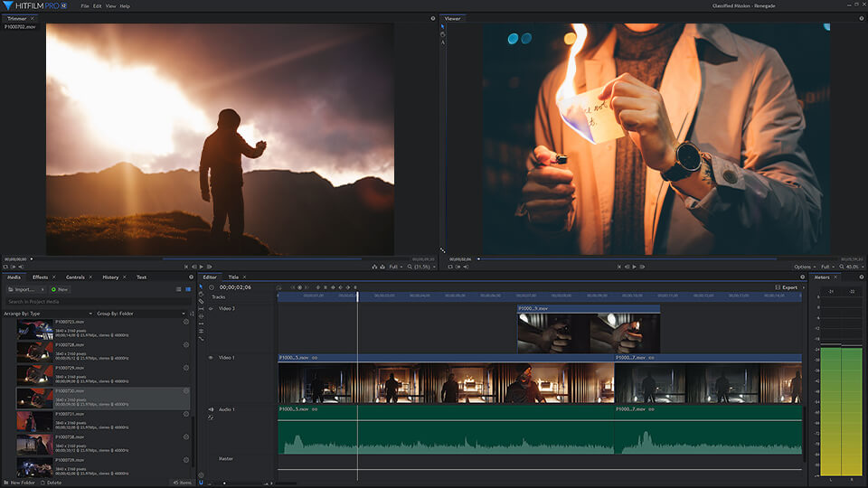This screenshot has height=488, width=868.
Task: Open the Import dropdown arrow
Action: 42,289
